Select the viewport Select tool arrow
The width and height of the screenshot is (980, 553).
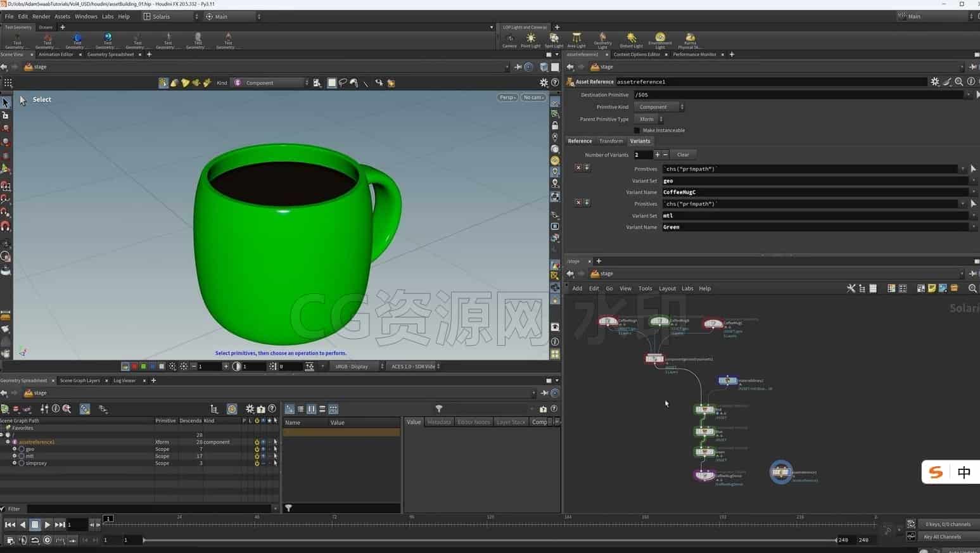click(x=6, y=103)
